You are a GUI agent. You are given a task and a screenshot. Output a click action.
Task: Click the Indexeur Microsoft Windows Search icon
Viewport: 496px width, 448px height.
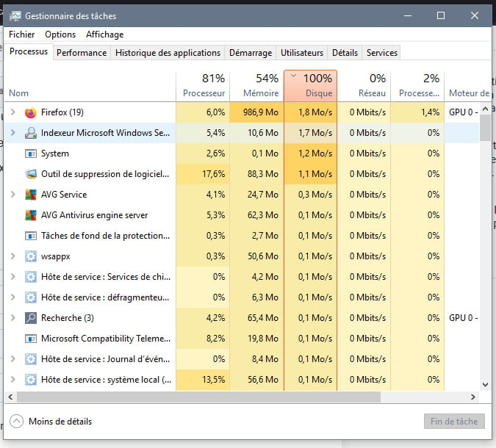(x=31, y=133)
